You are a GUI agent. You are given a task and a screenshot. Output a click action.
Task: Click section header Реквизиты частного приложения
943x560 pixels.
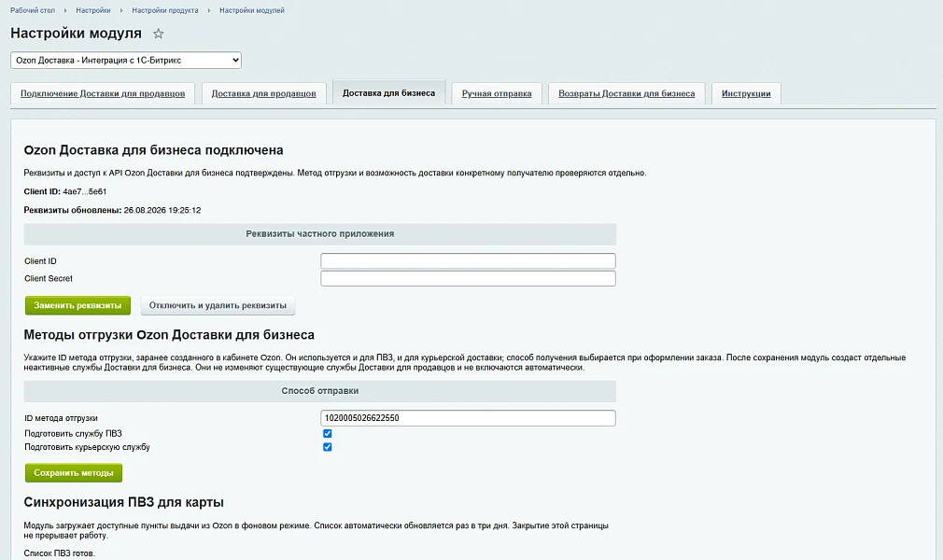point(320,233)
